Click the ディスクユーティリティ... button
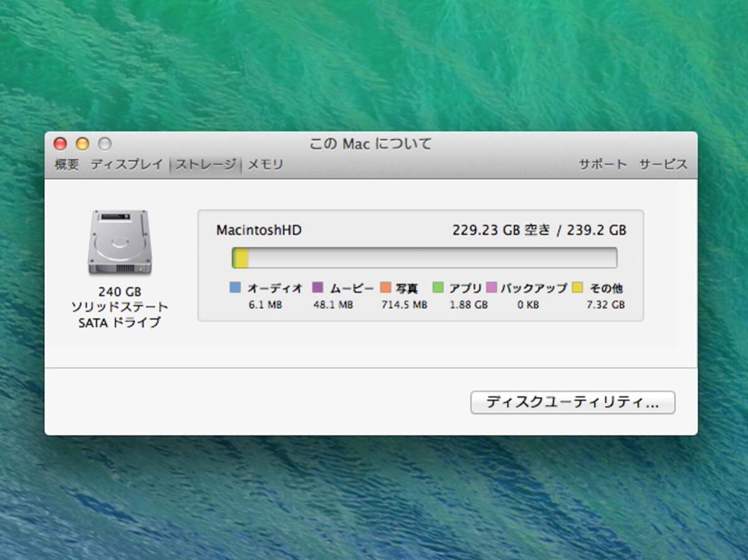This screenshot has height=560, width=748. (572, 402)
